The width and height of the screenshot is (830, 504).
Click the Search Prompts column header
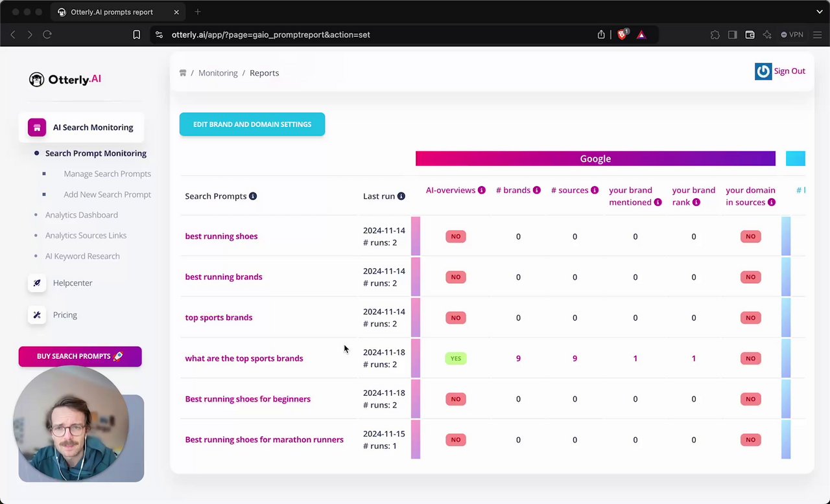[216, 196]
